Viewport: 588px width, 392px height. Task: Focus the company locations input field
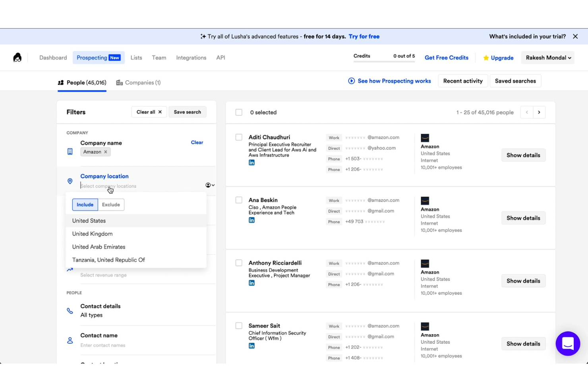tap(141, 186)
